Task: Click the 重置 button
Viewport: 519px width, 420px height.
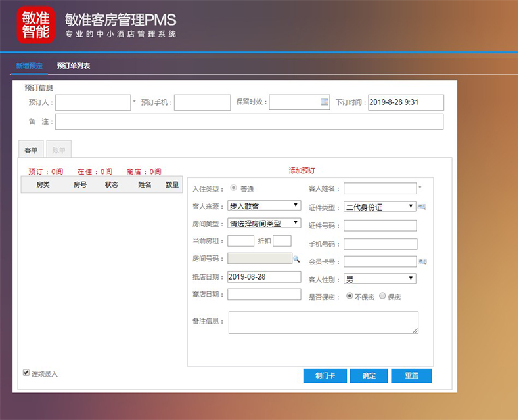Action: [x=411, y=376]
